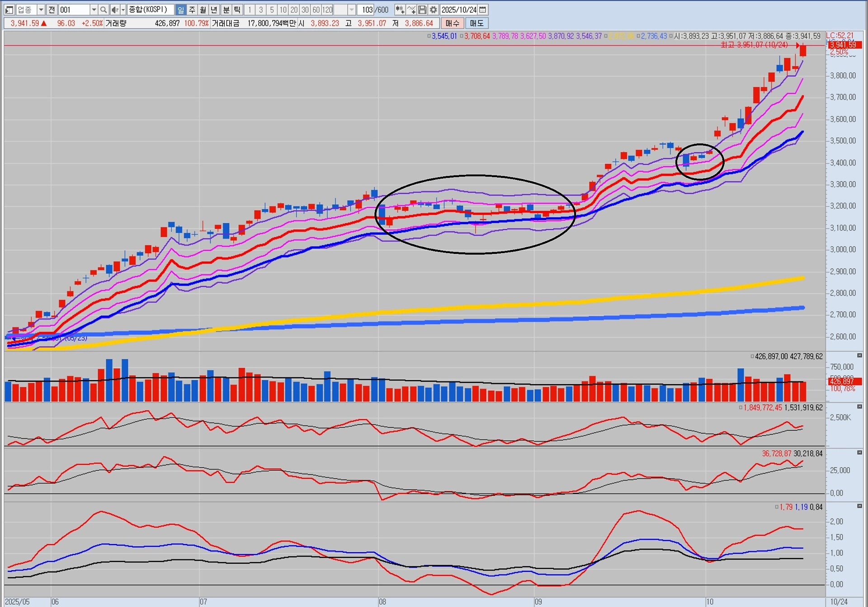Expand the 업종 category dropdown
This screenshot has width=868, height=607.
pyautogui.click(x=41, y=9)
